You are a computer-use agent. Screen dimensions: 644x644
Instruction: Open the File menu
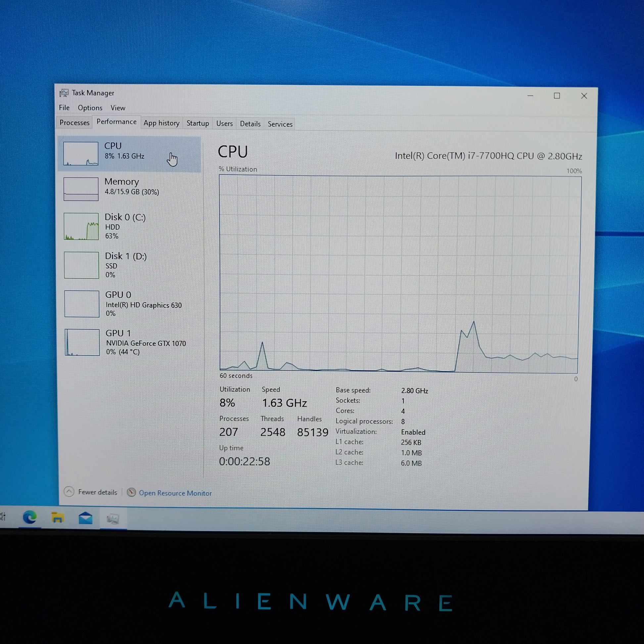[x=64, y=108]
